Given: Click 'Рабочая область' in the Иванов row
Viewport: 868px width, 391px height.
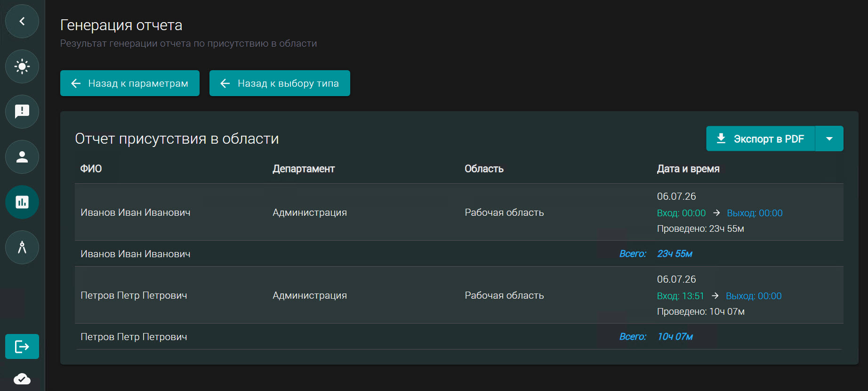Looking at the screenshot, I should [x=504, y=212].
